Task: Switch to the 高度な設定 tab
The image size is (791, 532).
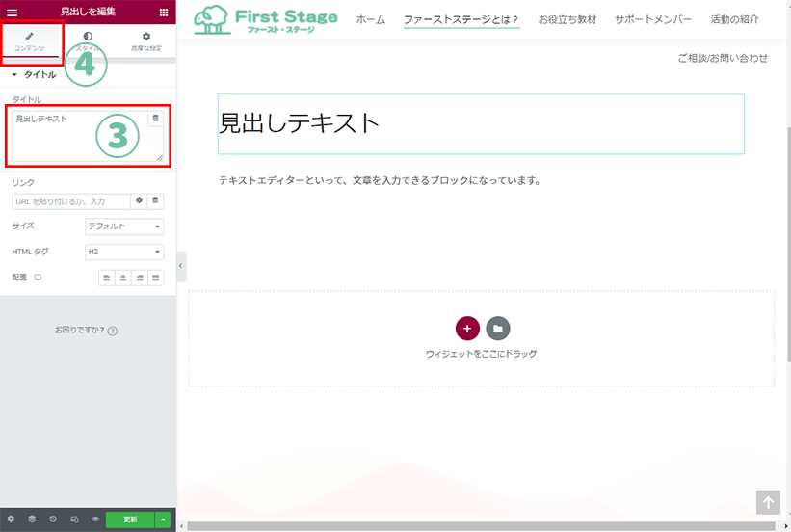Action: tap(146, 41)
